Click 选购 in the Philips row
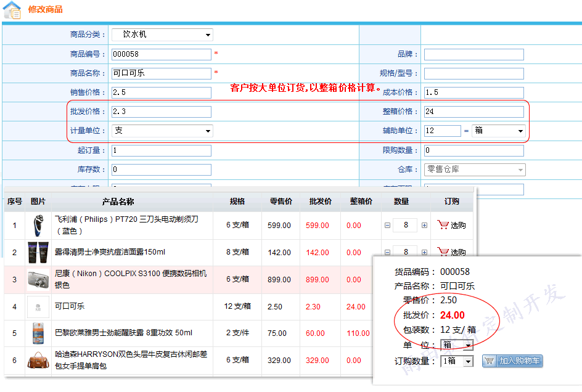 [458, 226]
